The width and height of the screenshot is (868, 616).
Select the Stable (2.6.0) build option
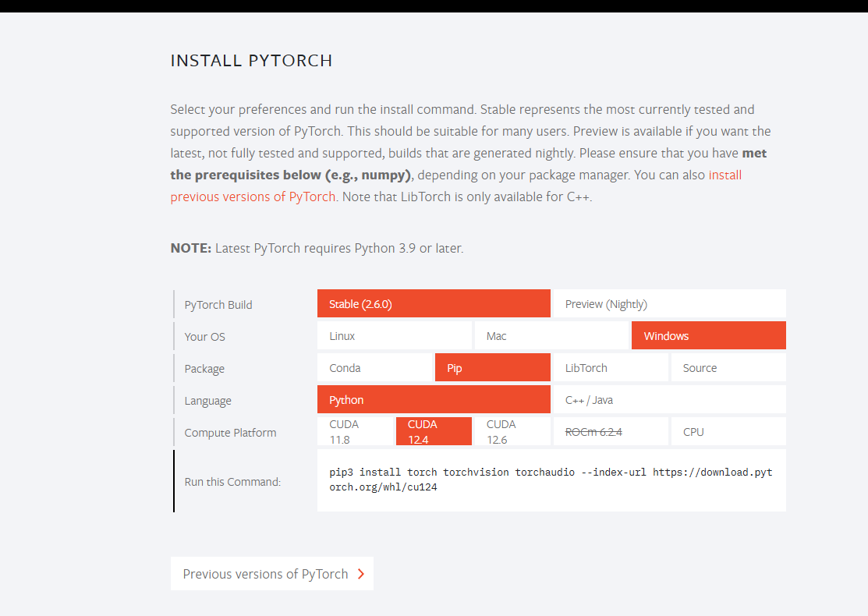[x=434, y=304]
